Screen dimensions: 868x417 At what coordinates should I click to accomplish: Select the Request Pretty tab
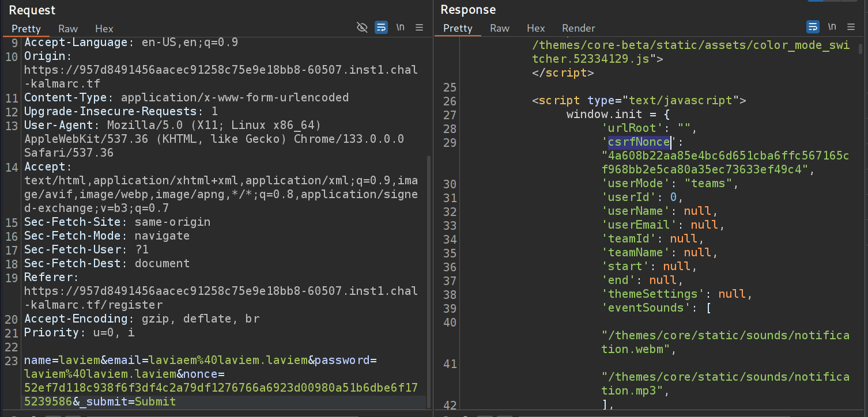(x=27, y=28)
